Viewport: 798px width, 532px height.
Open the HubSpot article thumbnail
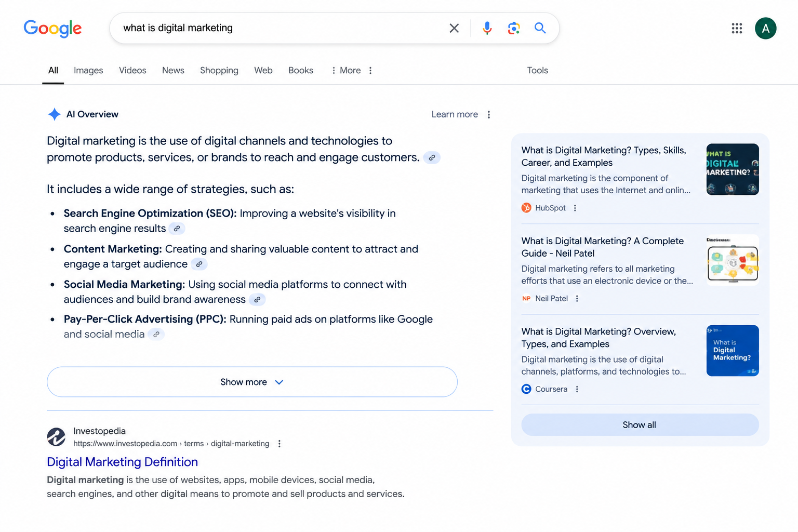pyautogui.click(x=733, y=169)
